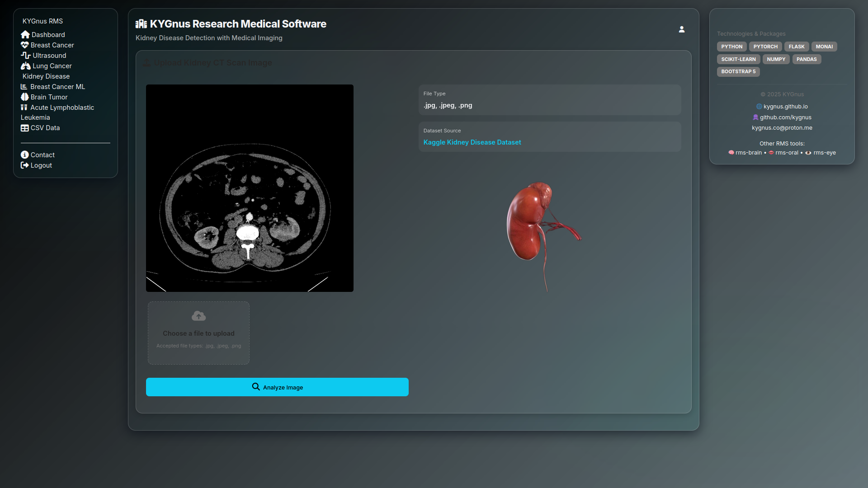Select the Brain Tumor icon
This screenshot has width=868, height=488.
(25, 97)
